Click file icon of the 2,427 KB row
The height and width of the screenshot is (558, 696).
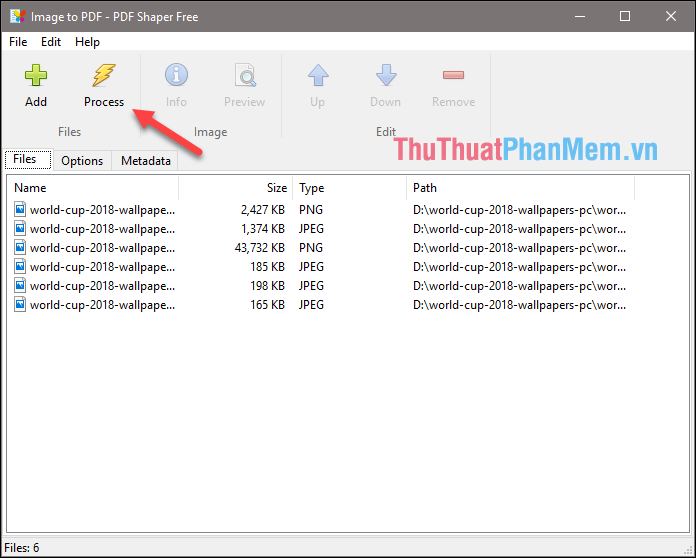click(x=20, y=209)
